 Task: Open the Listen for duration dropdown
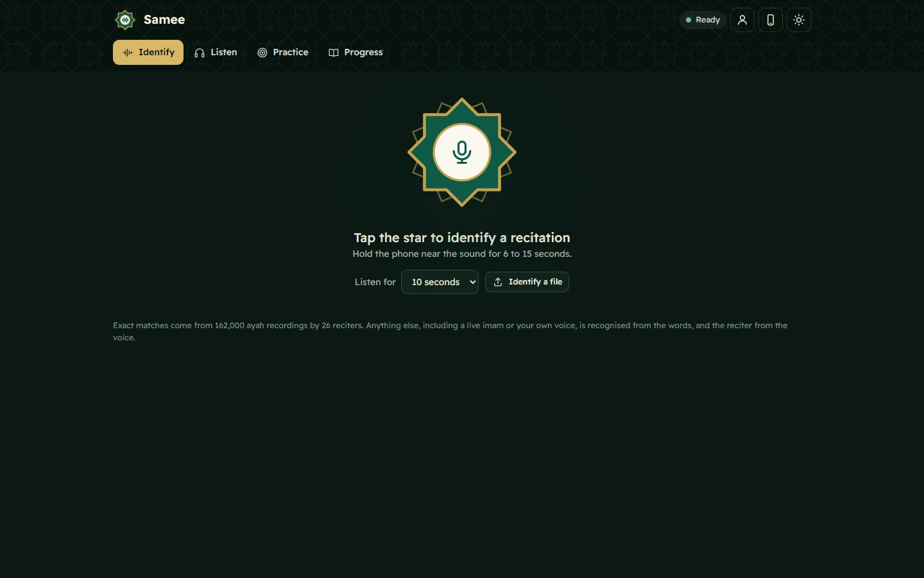pyautogui.click(x=440, y=282)
